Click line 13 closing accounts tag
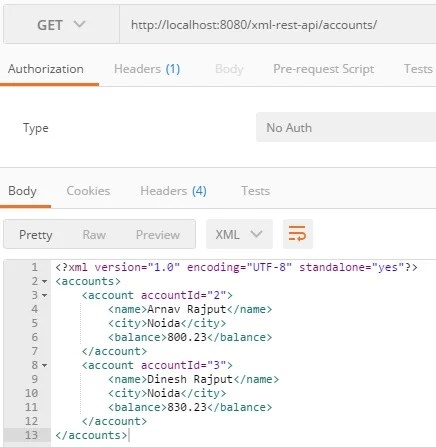Screen dimensions: 436x447 (x=91, y=435)
